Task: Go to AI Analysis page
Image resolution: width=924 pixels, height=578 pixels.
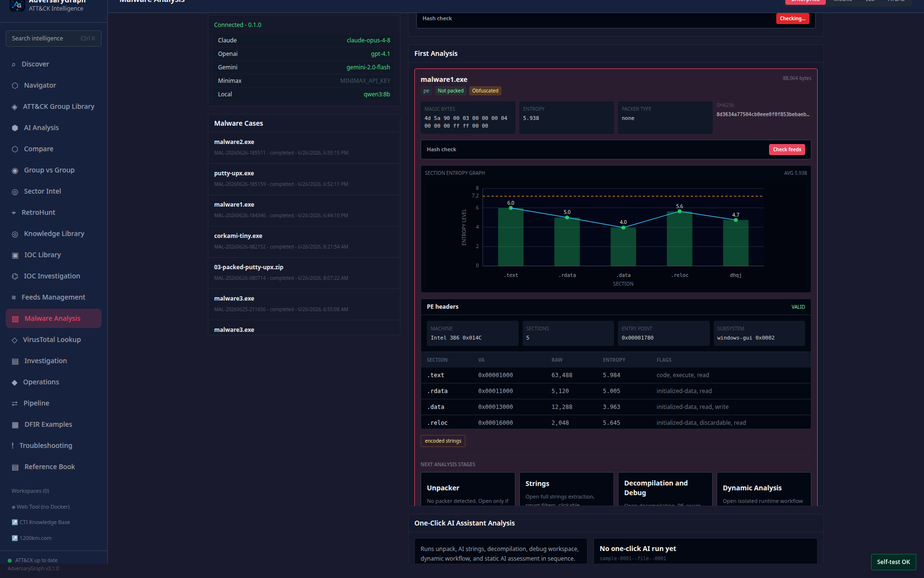Action: click(53, 128)
